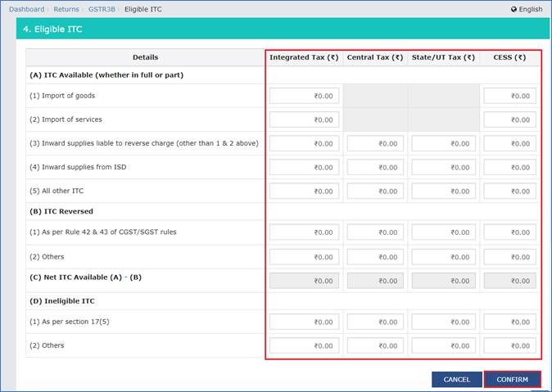Select State/UT Tax field for All other ITC
This screenshot has height=392, width=552.
pos(444,191)
